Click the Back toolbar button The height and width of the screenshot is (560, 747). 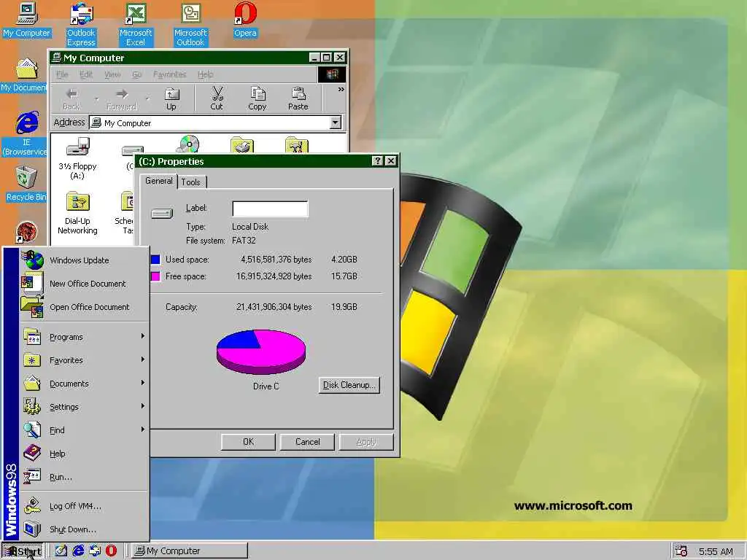click(71, 99)
